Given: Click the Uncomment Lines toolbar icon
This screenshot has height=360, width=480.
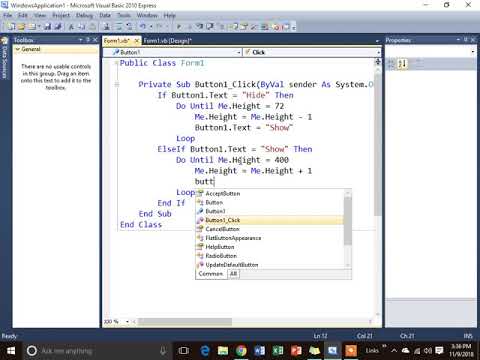Looking at the screenshot, I should tap(129, 27).
